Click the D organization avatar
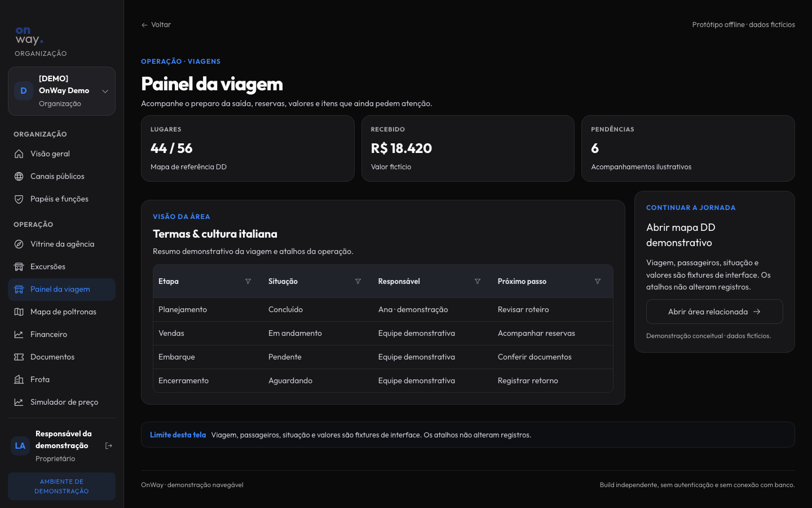The height and width of the screenshot is (508, 812). click(24, 91)
